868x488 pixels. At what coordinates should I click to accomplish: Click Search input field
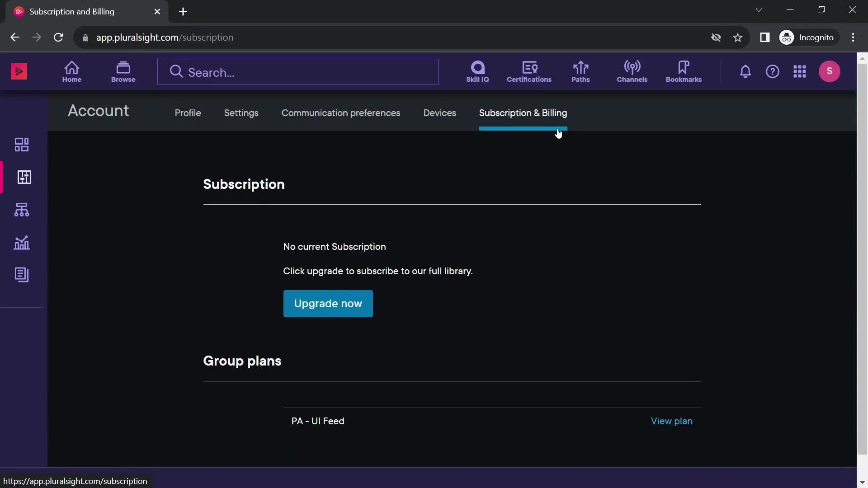coord(297,71)
